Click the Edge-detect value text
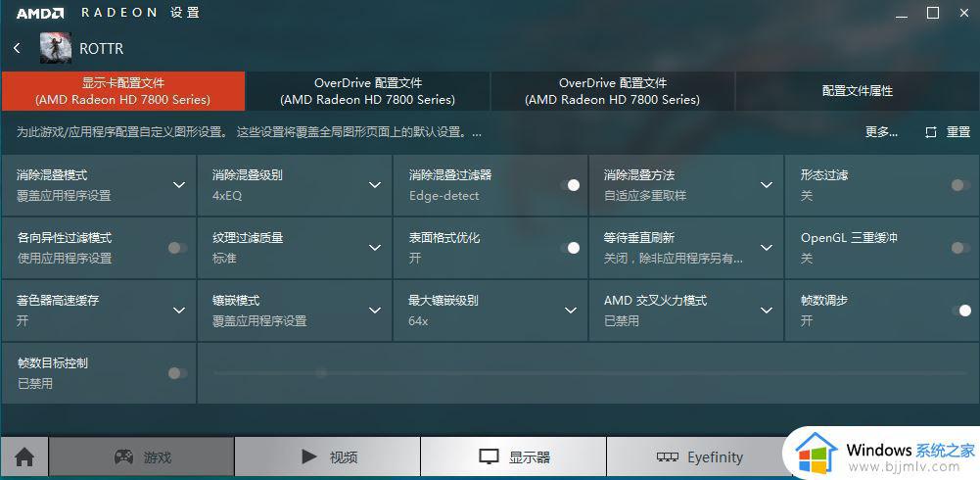Viewport: 980px width, 480px height. (443, 196)
